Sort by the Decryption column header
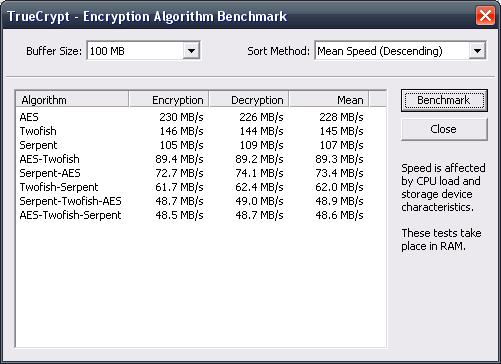Screen dimensions: 501x364 coord(249,100)
